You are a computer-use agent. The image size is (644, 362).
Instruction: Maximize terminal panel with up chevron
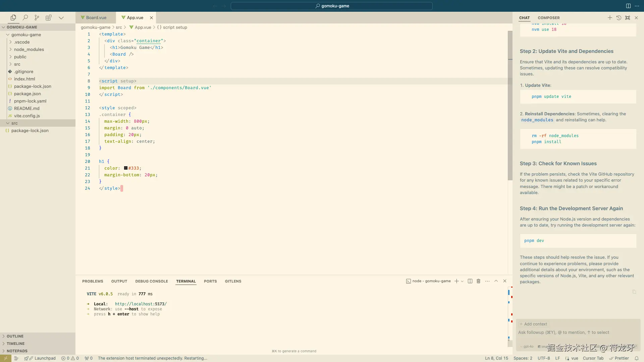(496, 281)
